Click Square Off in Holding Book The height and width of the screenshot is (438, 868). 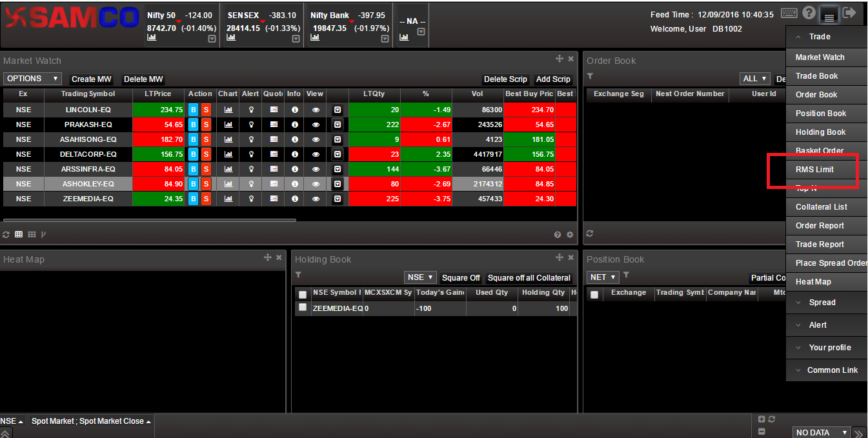pyautogui.click(x=461, y=278)
